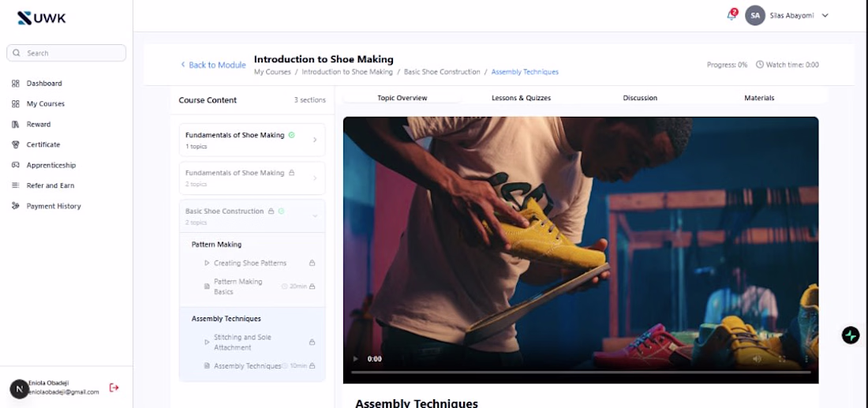This screenshot has width=868, height=408.
Task: Click the N avatar beside Eniola Obadeji
Action: (x=20, y=389)
